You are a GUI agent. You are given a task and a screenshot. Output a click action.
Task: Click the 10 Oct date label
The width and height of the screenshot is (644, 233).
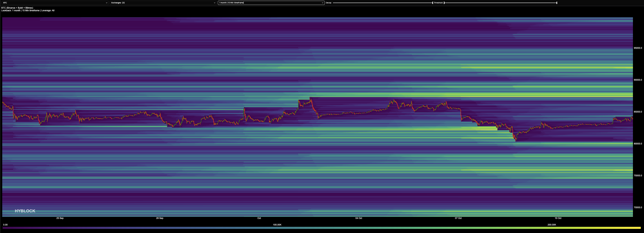point(558,218)
